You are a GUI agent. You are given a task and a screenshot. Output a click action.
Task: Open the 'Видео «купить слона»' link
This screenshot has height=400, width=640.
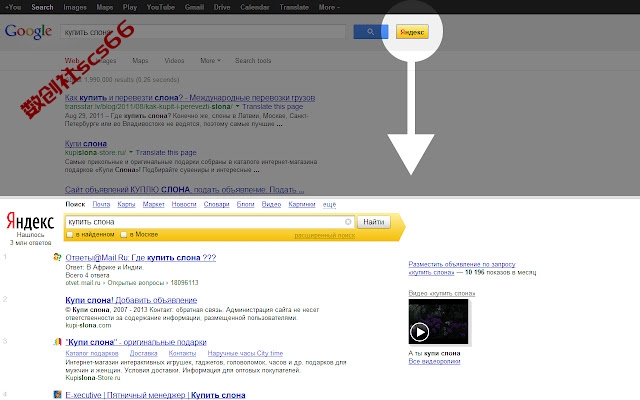(442, 293)
